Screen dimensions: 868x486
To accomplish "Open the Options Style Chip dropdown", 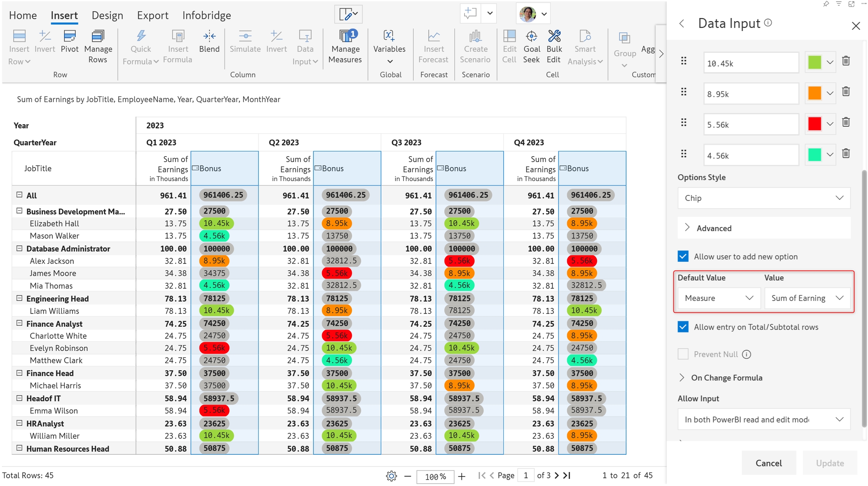I will pos(764,198).
